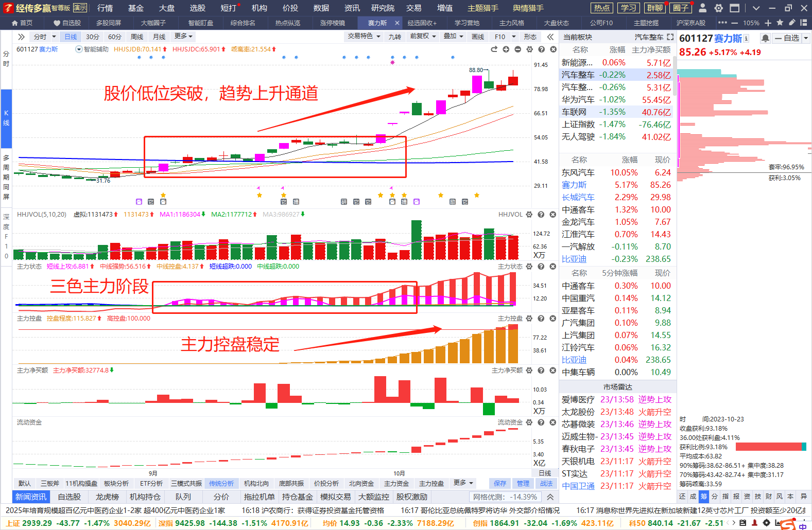Open the gear settings of the K-line chart
The image size is (812, 530).
(530, 49)
